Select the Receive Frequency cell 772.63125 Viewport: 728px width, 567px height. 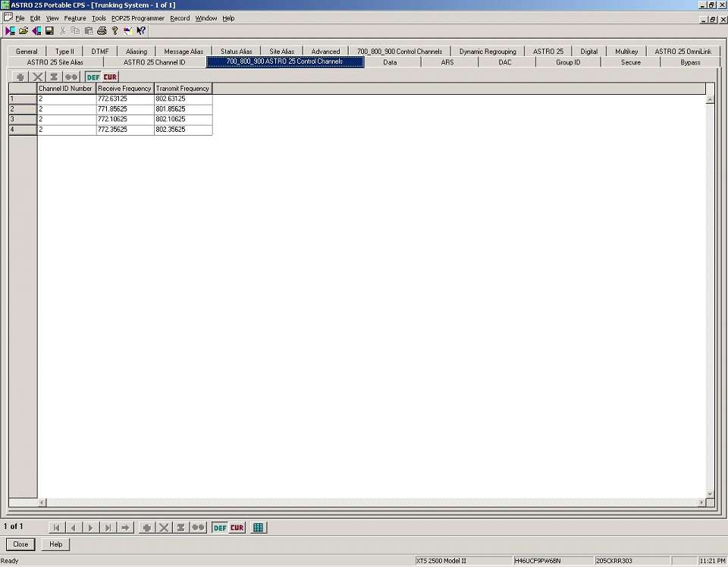pos(125,99)
